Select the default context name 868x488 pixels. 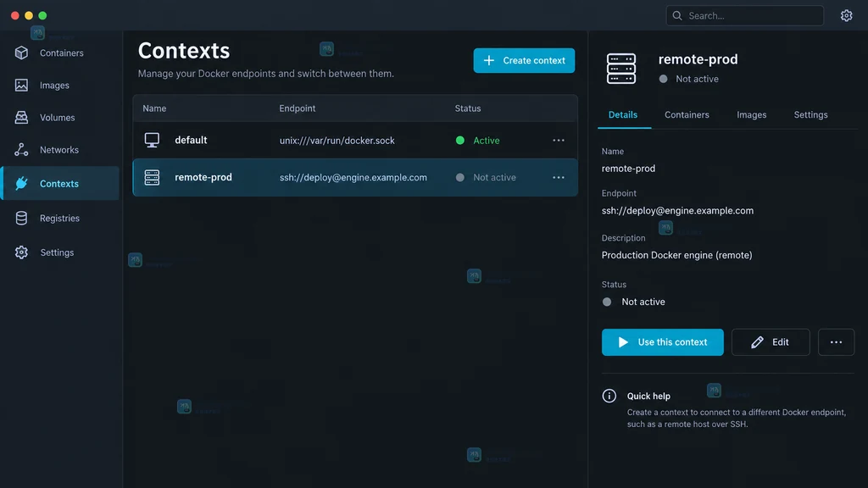pos(191,140)
